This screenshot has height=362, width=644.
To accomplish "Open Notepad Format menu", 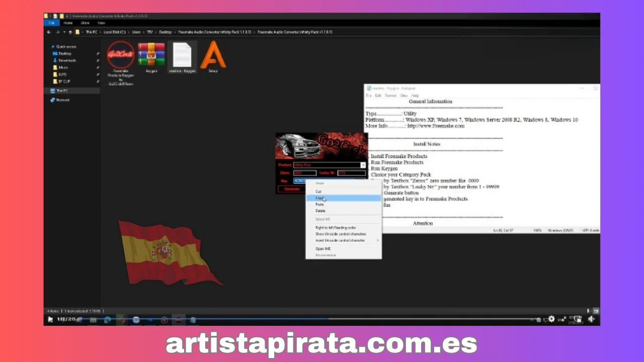I will coord(390,96).
